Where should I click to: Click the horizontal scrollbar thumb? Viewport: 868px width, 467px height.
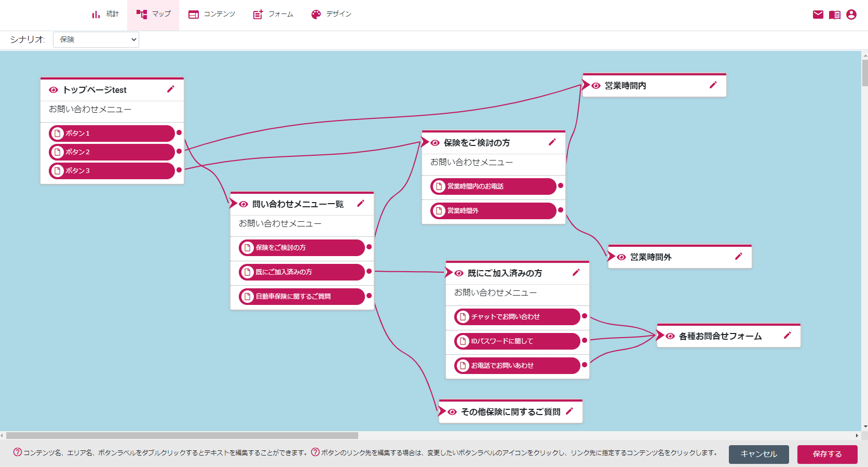tap(182, 435)
